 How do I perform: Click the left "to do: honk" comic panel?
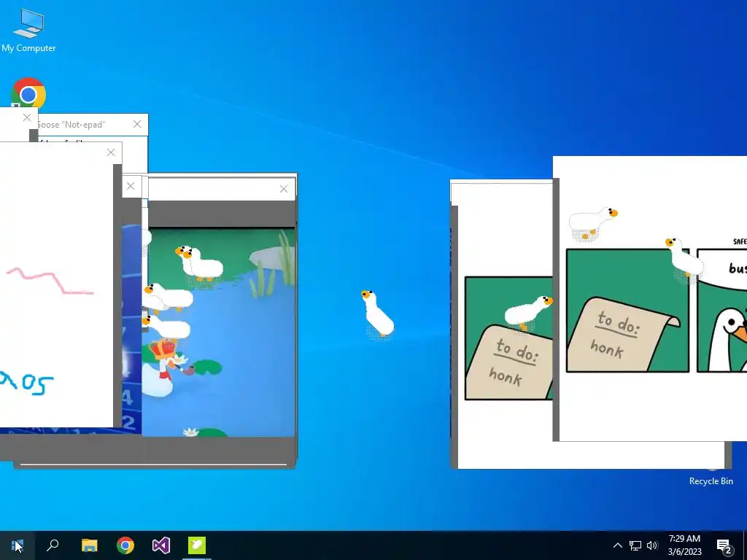point(508,338)
